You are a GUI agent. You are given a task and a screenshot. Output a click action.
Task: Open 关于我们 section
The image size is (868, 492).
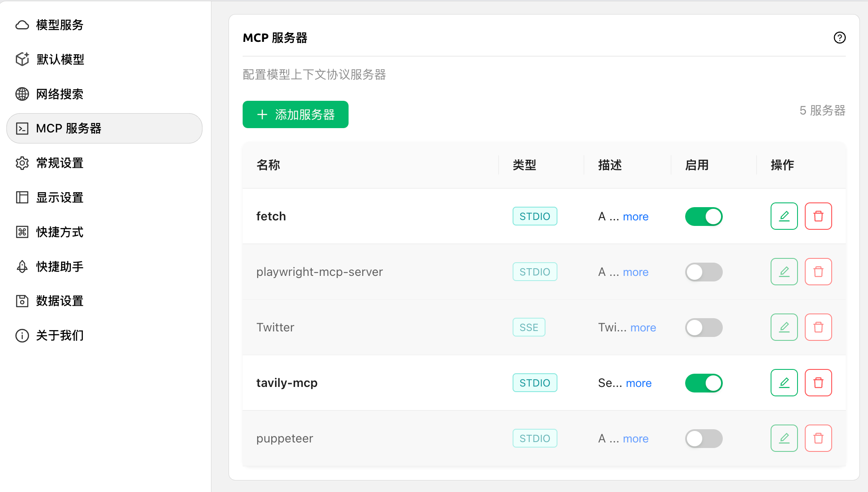[x=104, y=335]
